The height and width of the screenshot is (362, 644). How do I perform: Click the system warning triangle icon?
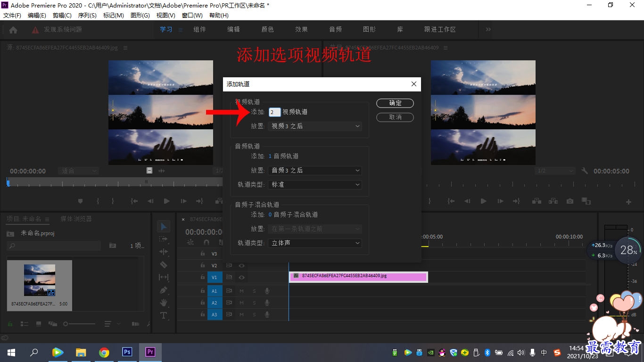(35, 30)
